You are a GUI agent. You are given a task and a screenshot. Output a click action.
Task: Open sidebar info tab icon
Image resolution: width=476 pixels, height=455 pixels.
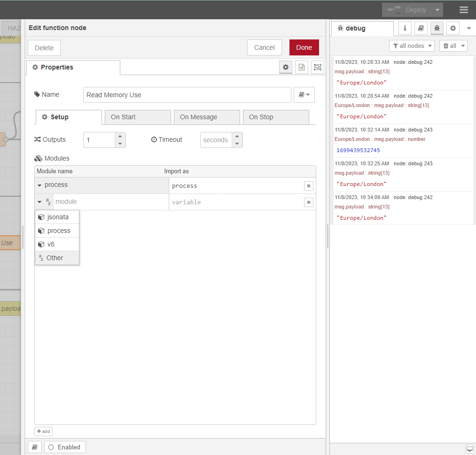[x=405, y=28]
